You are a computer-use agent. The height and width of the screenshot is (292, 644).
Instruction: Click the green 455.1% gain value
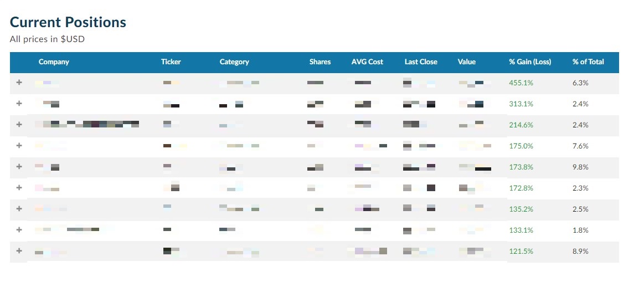click(x=521, y=83)
